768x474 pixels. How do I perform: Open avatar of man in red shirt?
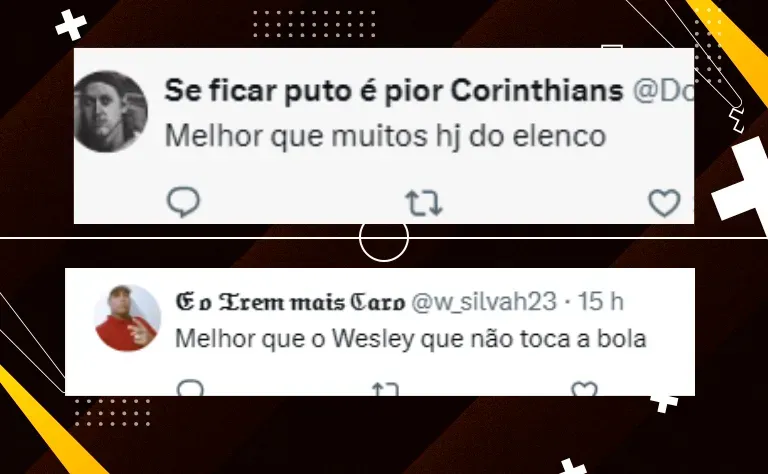pos(127,318)
